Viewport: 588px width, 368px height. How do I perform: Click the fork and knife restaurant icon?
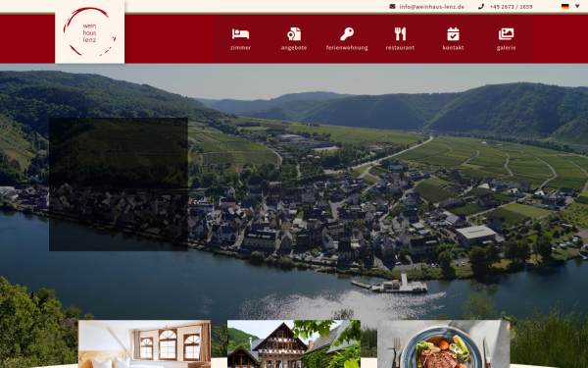click(x=400, y=34)
